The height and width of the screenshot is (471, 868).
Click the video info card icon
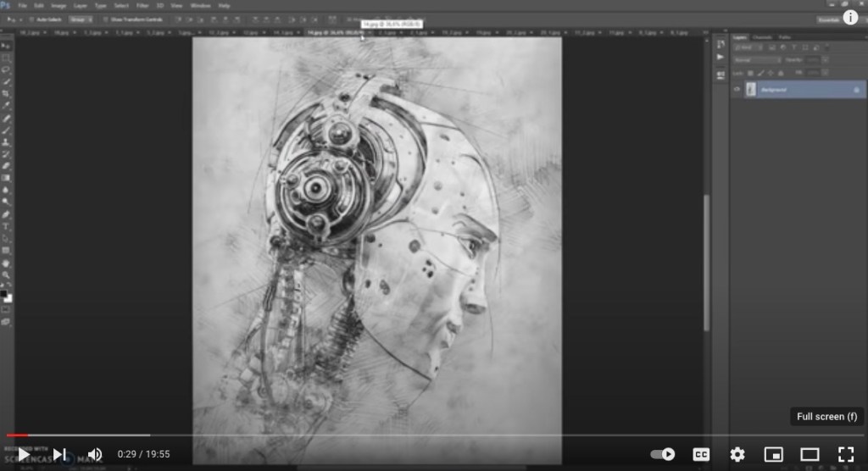pos(850,17)
